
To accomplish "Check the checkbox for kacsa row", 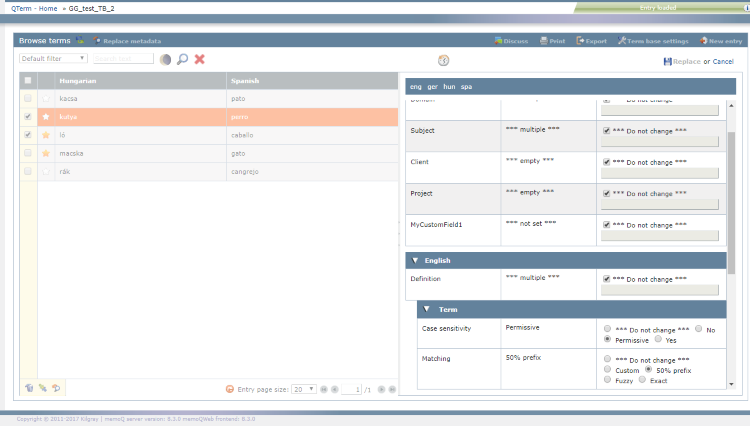I will pos(28,99).
